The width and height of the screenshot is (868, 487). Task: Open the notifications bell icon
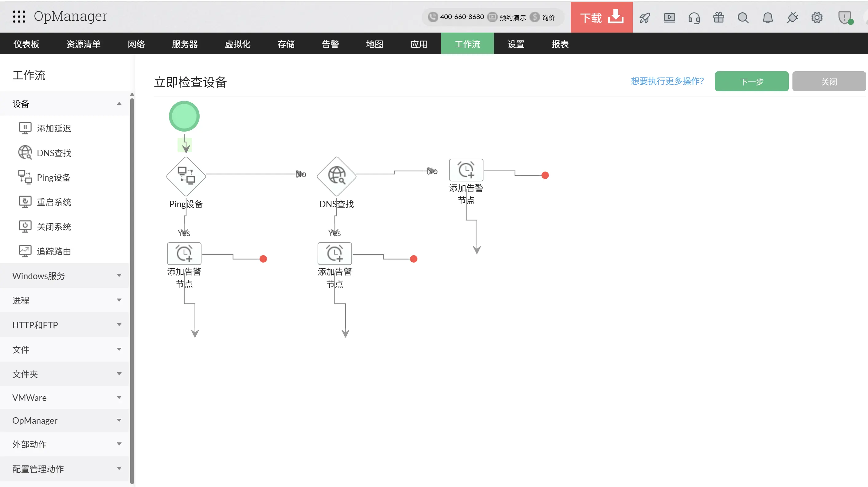[x=768, y=18]
